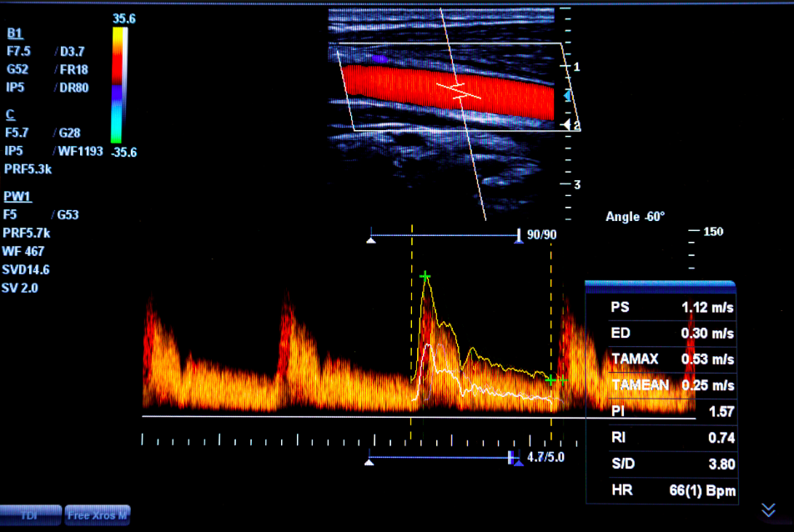The height and width of the screenshot is (532, 794).
Task: Click the cyan marker on depth scale
Action: tap(568, 97)
